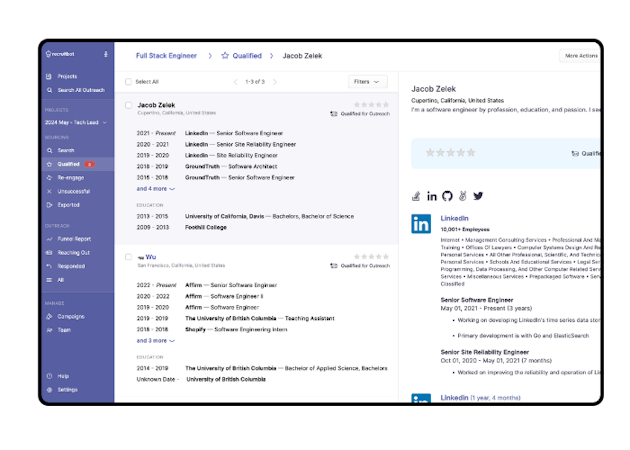Viewport: 630px width, 450px height.
Task: Click the University of California, Davis entry
Action: pyautogui.click(x=269, y=216)
